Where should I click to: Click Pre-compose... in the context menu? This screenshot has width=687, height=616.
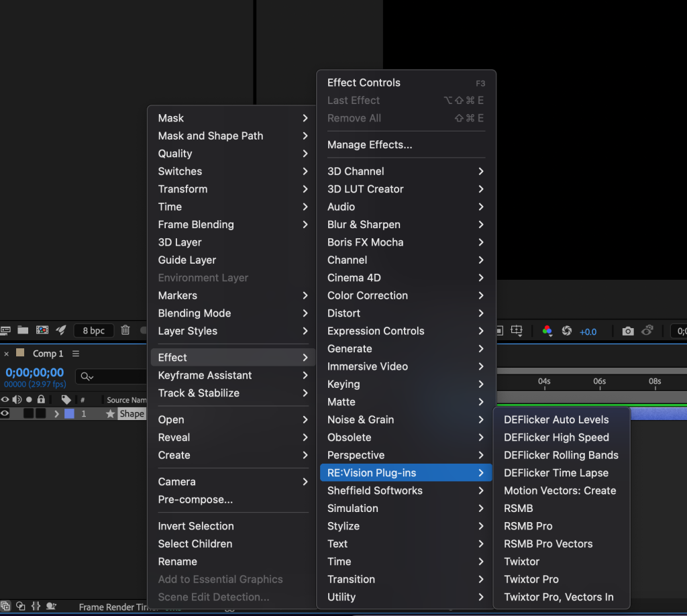click(195, 499)
